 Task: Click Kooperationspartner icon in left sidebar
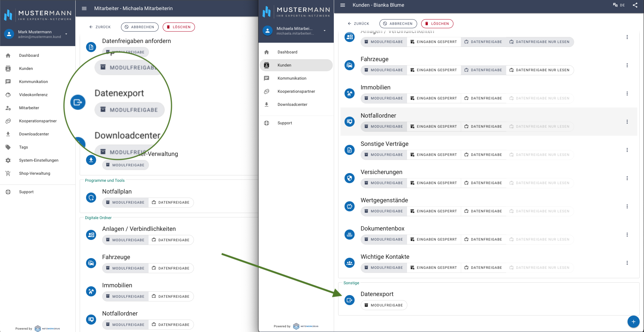point(8,121)
